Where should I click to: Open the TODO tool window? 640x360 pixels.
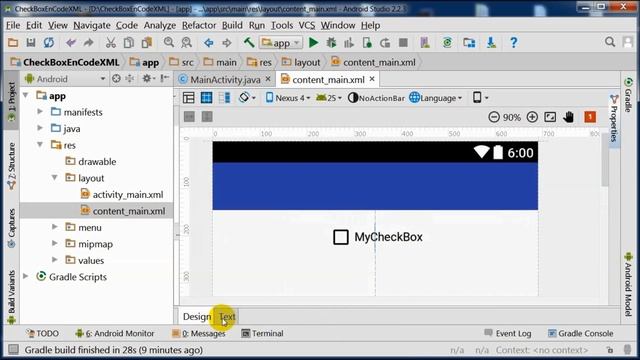coord(42,333)
